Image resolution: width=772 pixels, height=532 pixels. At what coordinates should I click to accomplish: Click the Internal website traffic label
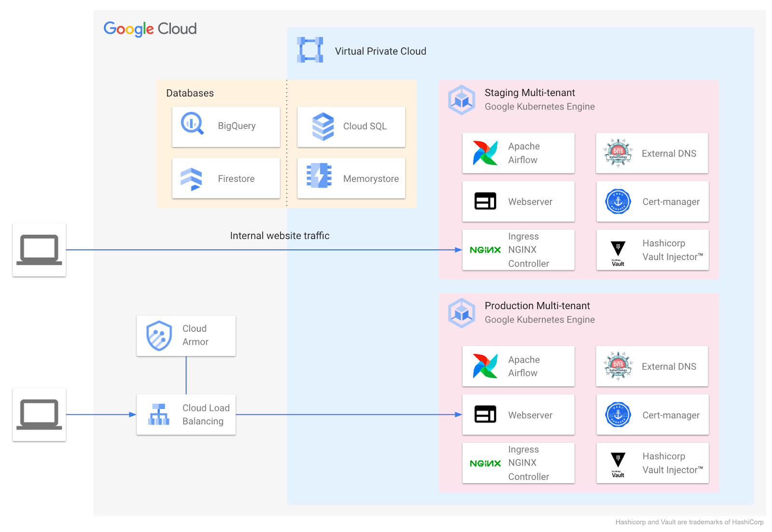(279, 236)
